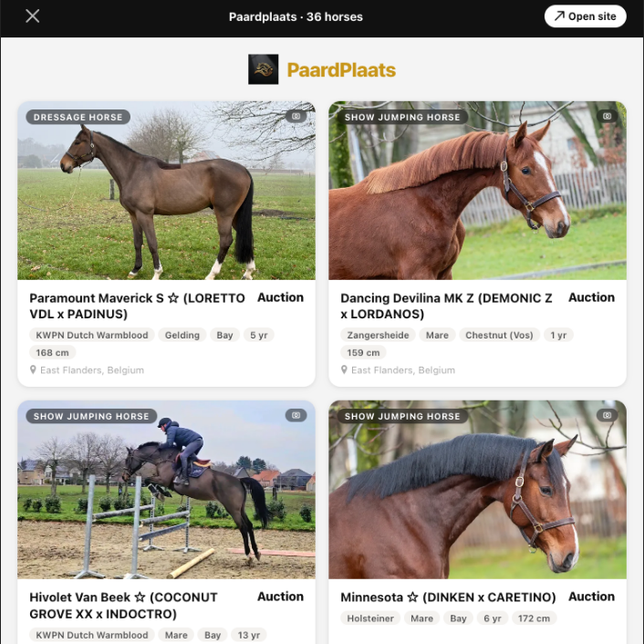Click the camera icon on the Hivolet Van Beek photo

(x=296, y=416)
